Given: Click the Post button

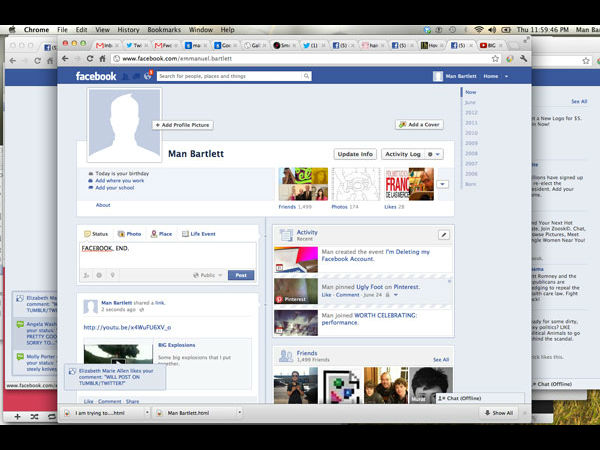Looking at the screenshot, I should point(241,275).
